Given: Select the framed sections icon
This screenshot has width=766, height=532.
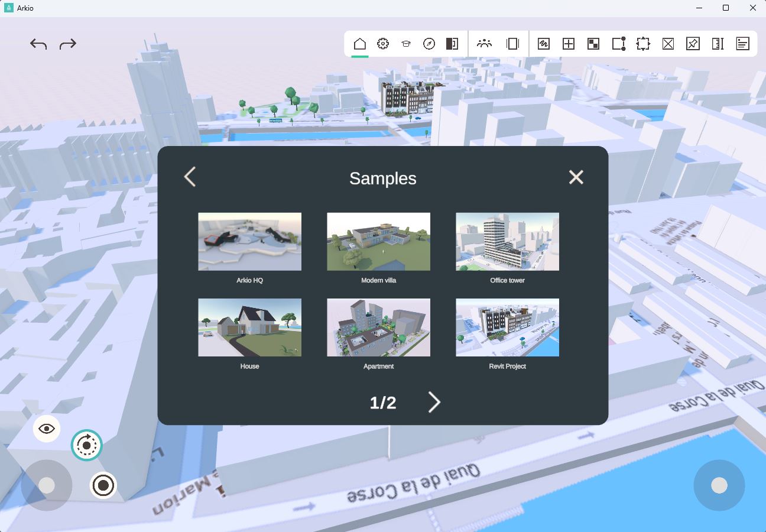Looking at the screenshot, I should click(512, 44).
